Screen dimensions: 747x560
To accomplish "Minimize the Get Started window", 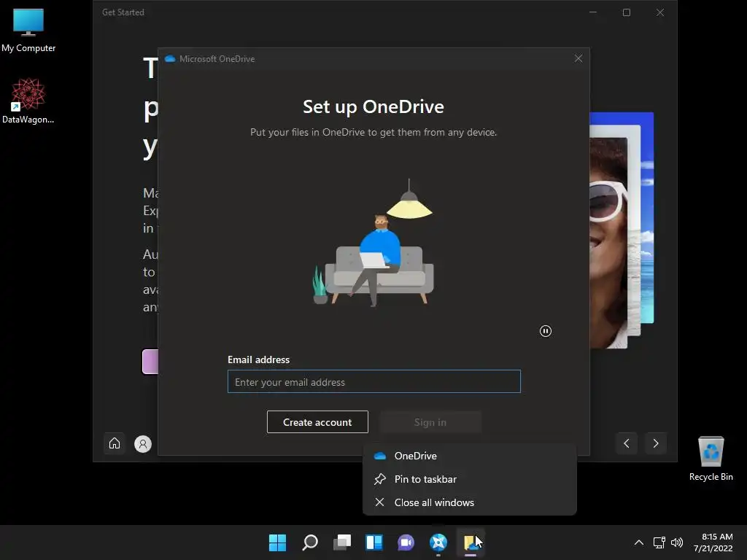I will [593, 12].
